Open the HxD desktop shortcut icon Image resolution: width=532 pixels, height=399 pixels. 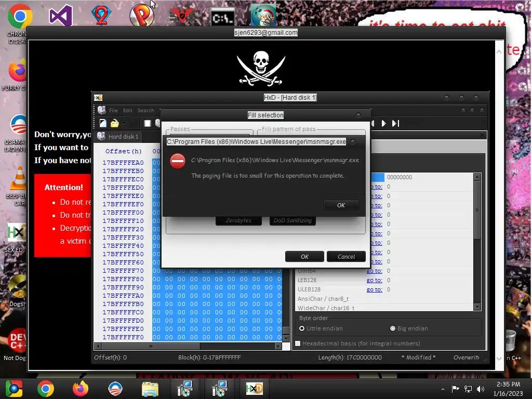click(17, 233)
